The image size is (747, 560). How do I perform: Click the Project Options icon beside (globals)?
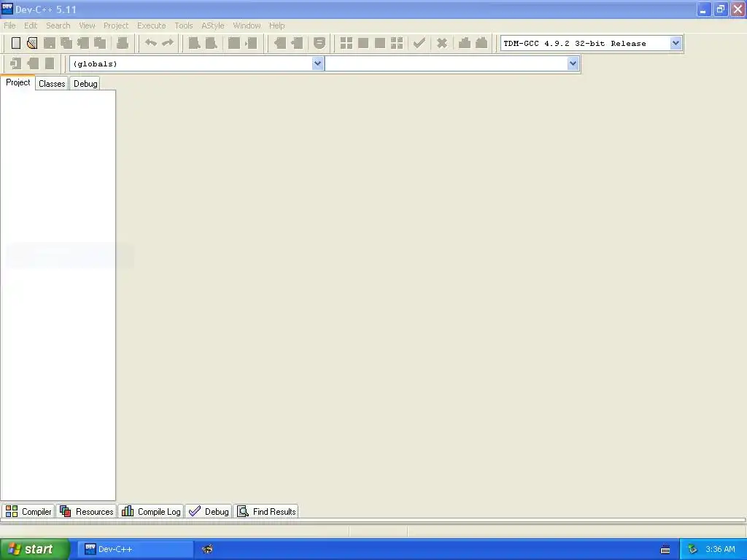pos(50,63)
